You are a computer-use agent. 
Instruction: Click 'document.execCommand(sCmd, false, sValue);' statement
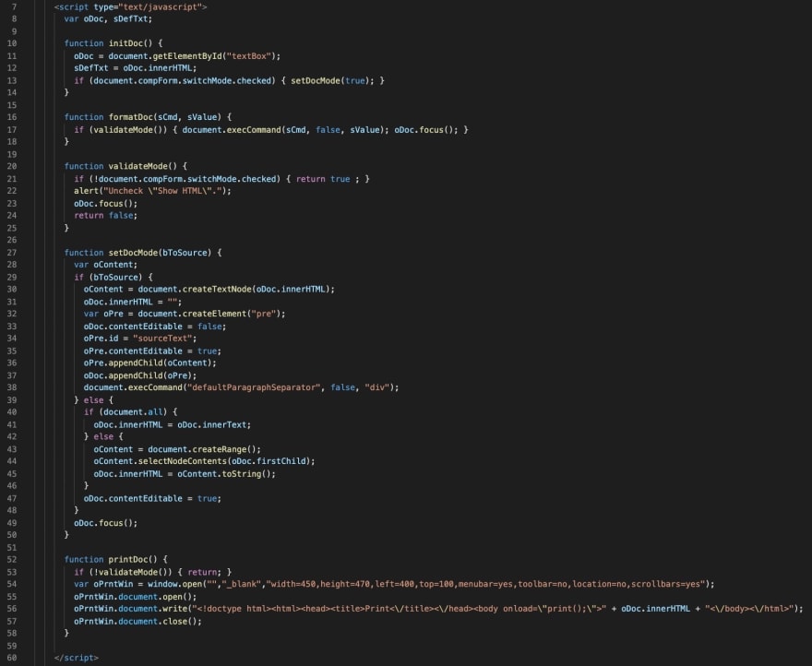click(285, 129)
